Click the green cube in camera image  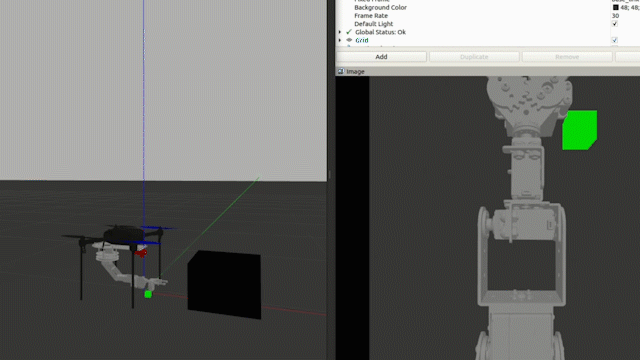[x=580, y=130]
